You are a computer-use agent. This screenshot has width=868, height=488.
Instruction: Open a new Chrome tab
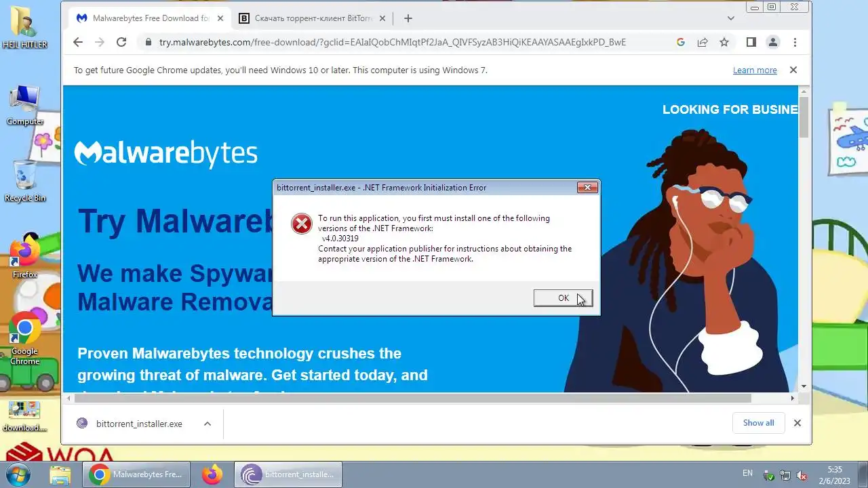click(x=408, y=18)
